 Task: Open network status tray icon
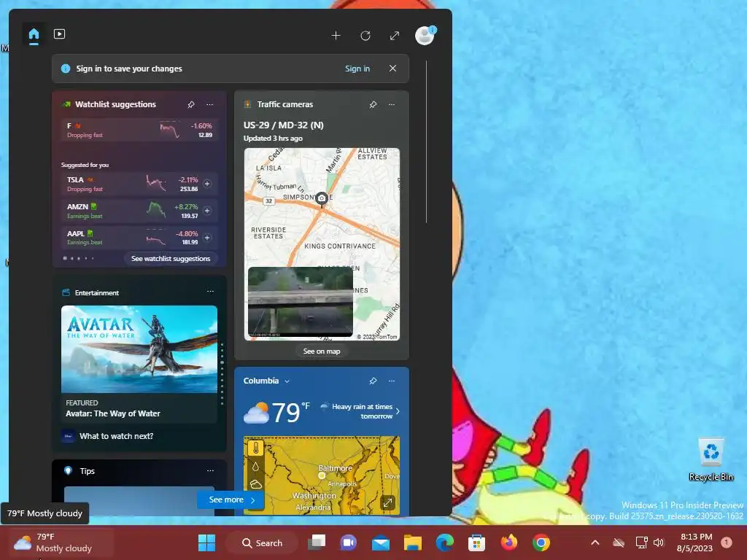click(x=641, y=542)
